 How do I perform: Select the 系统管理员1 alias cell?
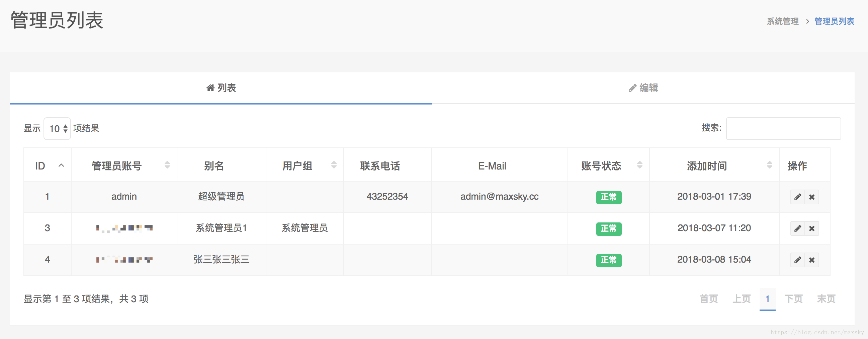tap(221, 228)
